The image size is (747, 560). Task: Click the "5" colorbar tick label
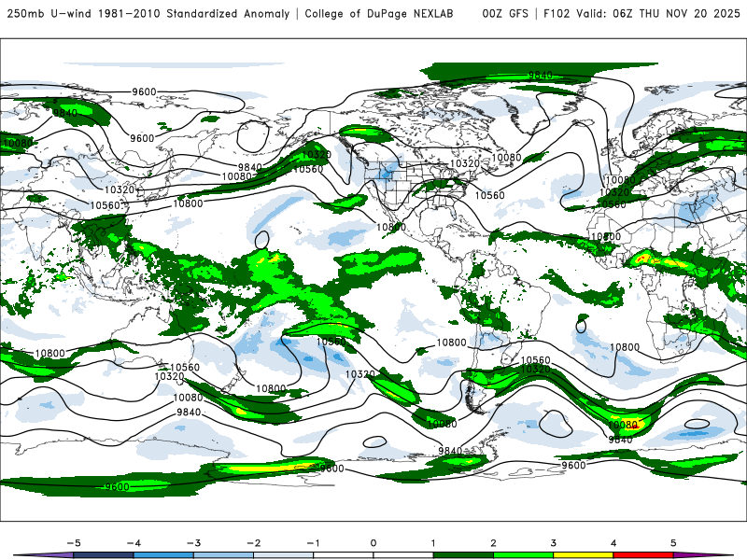coord(673,543)
